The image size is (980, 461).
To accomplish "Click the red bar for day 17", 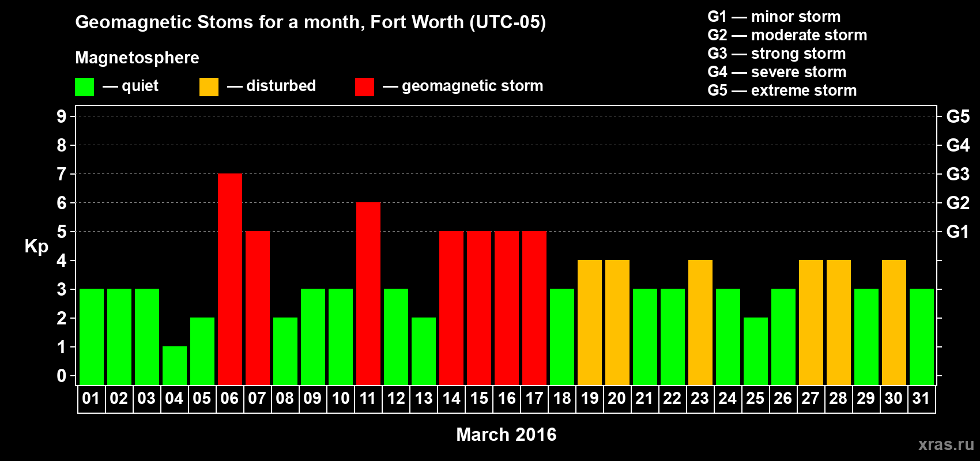I will click(534, 308).
